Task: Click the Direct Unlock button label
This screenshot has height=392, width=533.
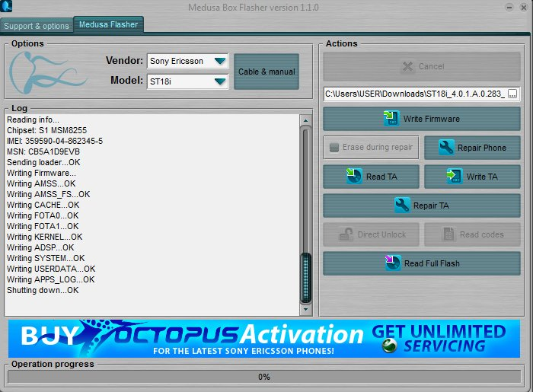Action: [x=381, y=234]
